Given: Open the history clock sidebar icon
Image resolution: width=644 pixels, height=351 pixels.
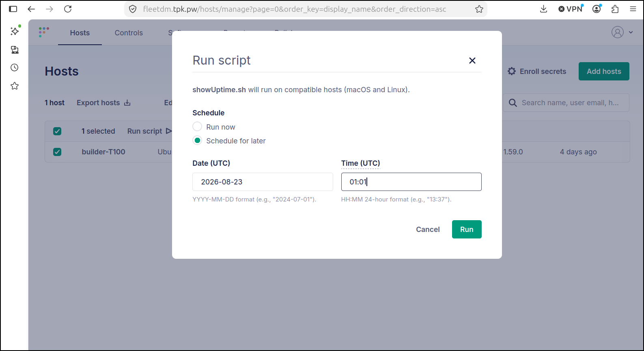Looking at the screenshot, I should tap(15, 67).
